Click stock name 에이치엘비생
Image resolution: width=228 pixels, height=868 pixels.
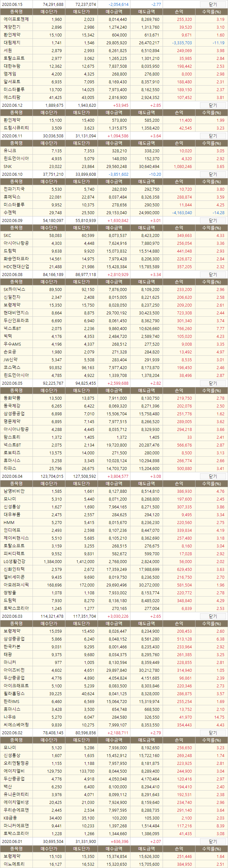[16, 802]
